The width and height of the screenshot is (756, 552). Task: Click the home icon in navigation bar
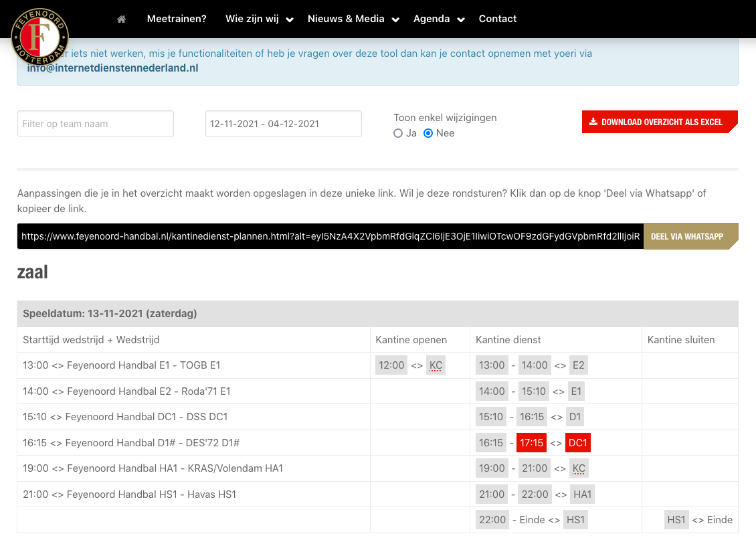121,19
